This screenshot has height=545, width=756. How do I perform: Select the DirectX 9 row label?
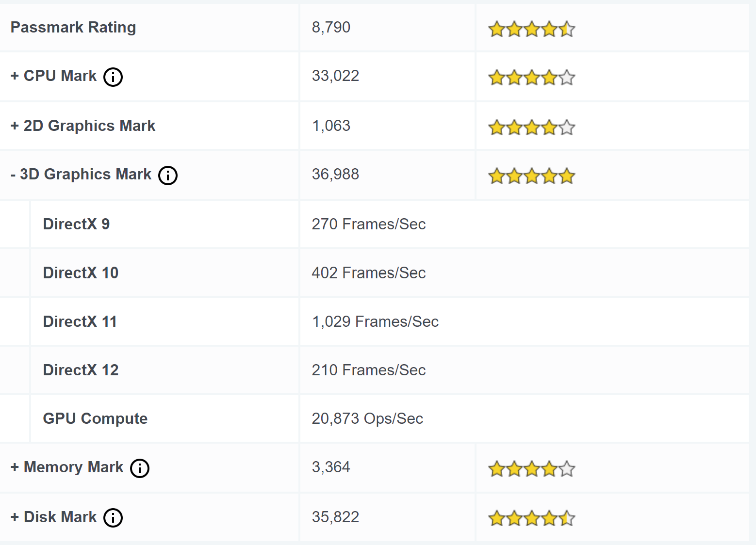[x=76, y=224]
